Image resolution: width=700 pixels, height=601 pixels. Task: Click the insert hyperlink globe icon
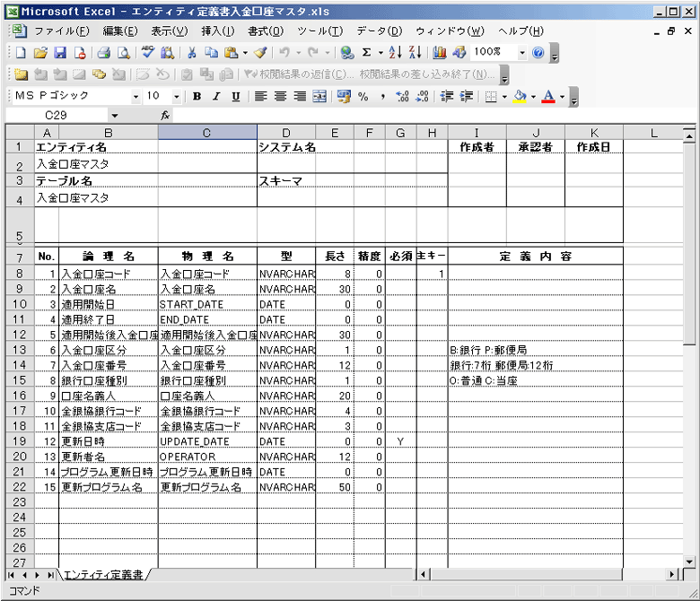(x=347, y=53)
